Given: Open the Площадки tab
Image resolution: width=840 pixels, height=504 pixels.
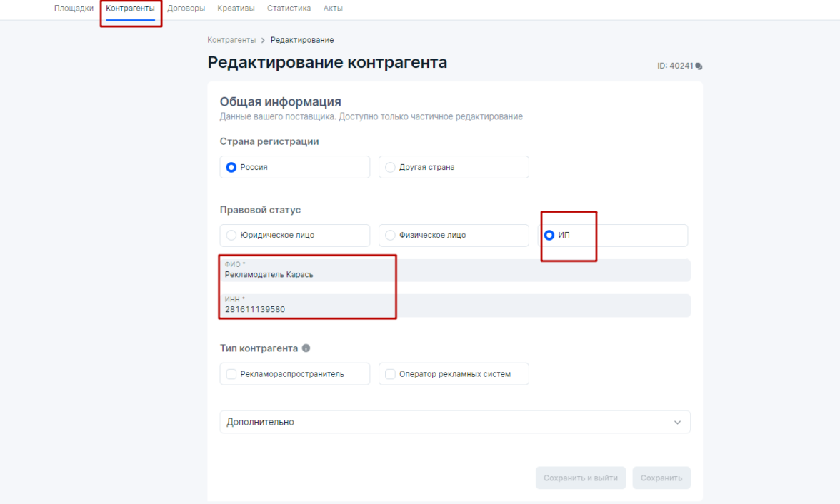Looking at the screenshot, I should [74, 9].
